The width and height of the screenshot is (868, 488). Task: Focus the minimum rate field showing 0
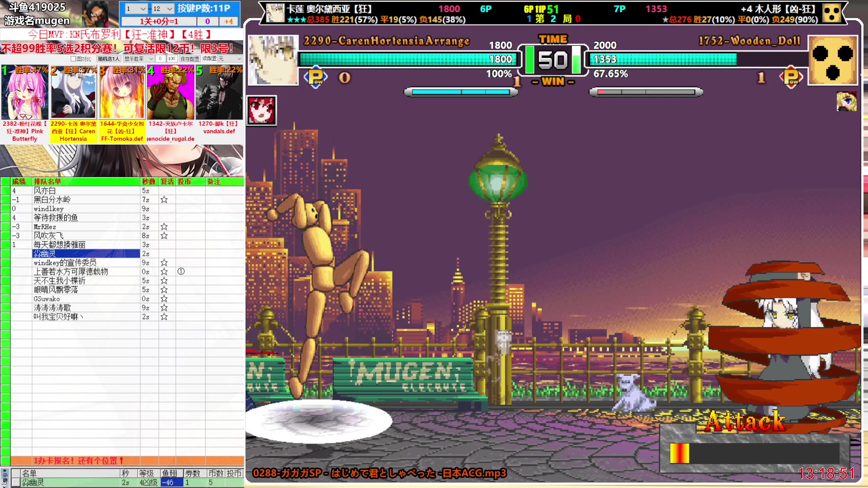click(x=160, y=59)
